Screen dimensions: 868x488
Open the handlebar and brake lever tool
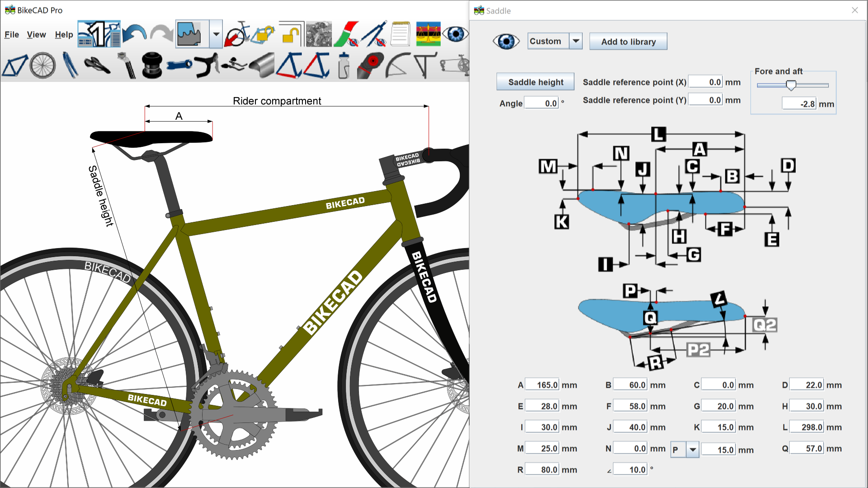point(207,66)
